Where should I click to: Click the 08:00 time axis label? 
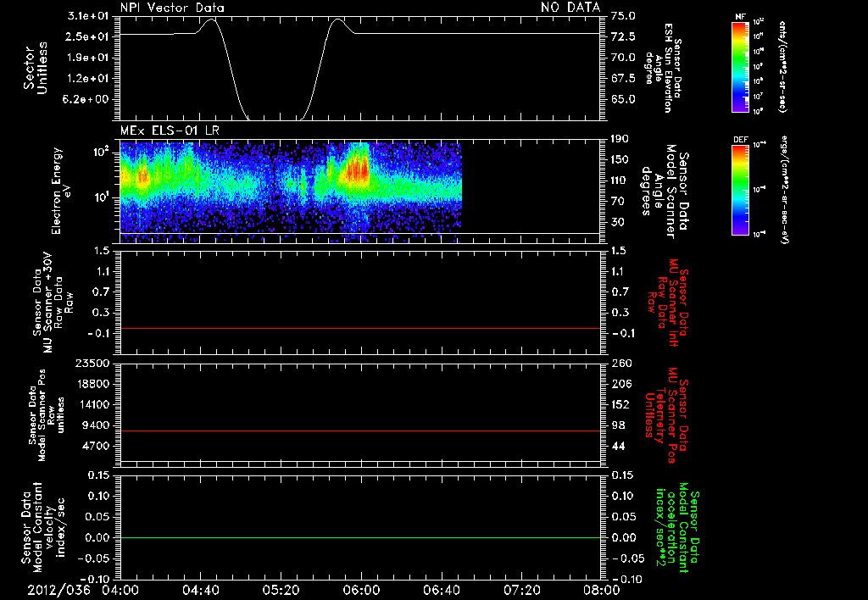(x=602, y=590)
